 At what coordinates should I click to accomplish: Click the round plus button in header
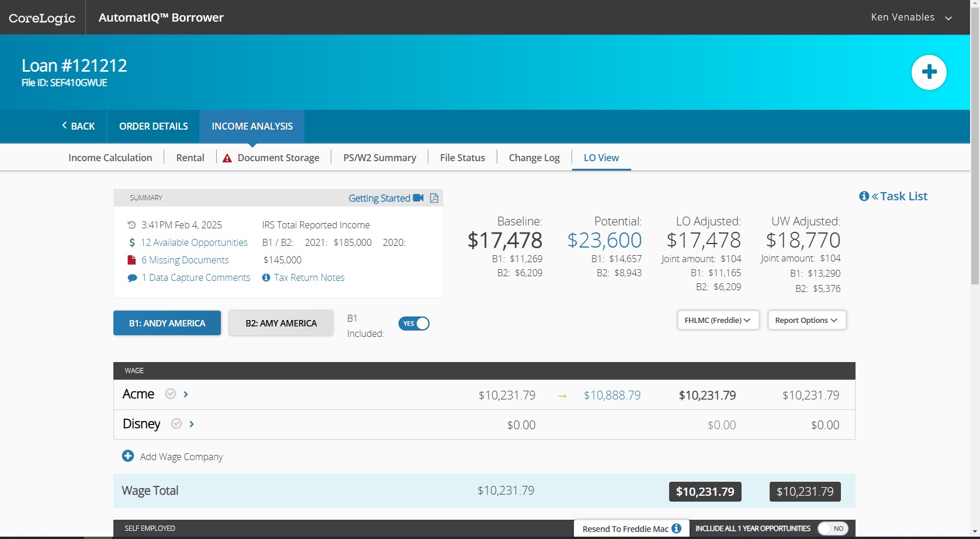pos(929,72)
